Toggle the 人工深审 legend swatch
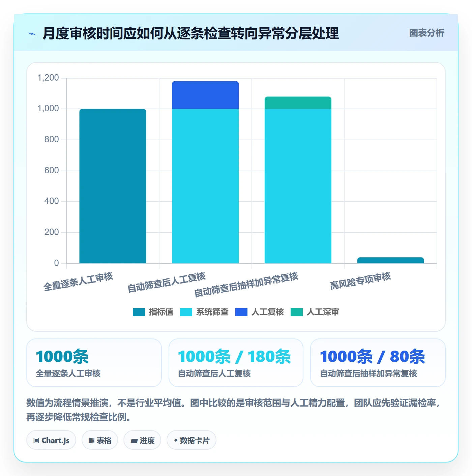472x476 pixels. [297, 312]
